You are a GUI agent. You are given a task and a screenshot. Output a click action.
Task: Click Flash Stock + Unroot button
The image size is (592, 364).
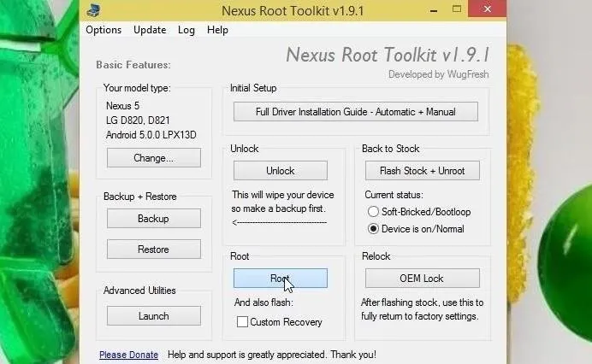pyautogui.click(x=422, y=171)
